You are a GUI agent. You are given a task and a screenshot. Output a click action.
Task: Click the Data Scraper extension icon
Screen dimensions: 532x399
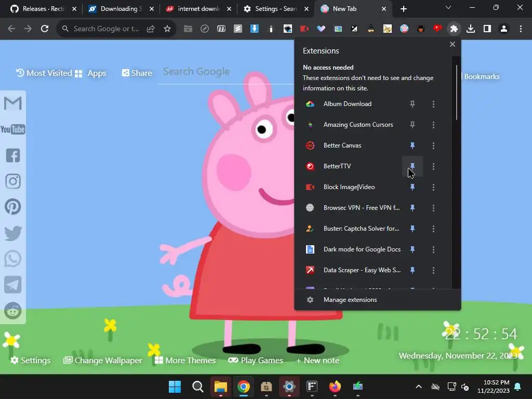coord(310,270)
